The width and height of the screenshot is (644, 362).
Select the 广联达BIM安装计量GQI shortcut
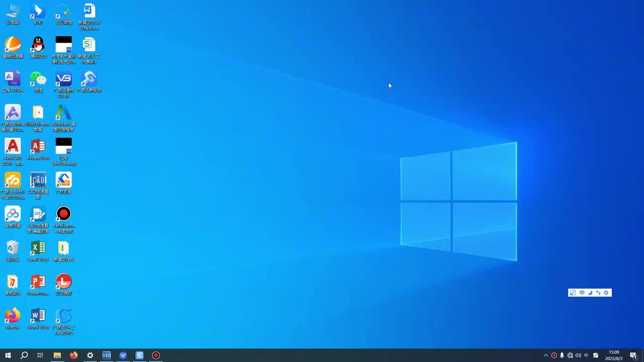(x=13, y=119)
